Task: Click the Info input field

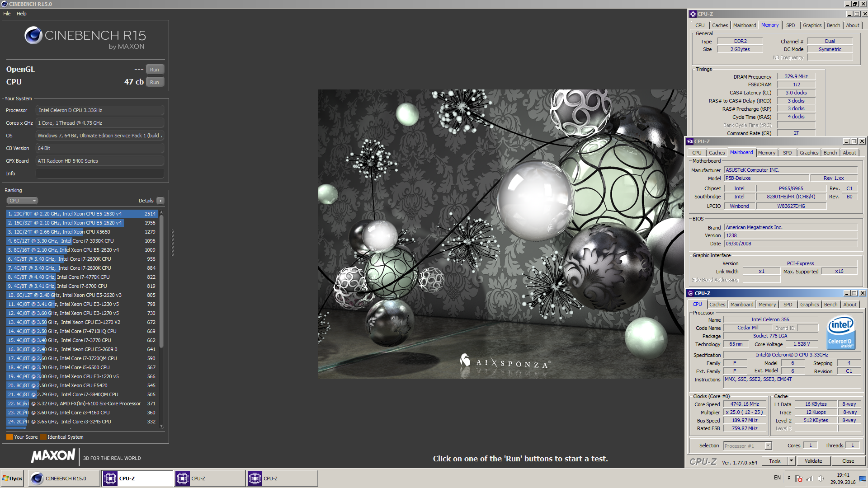Action: pos(99,174)
